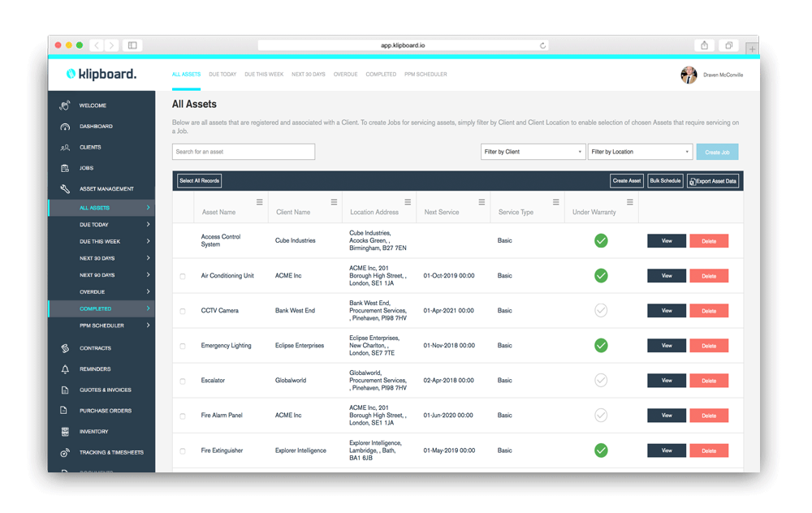Click the Search for an asset field
Screen dimensions: 812x513
tap(244, 152)
